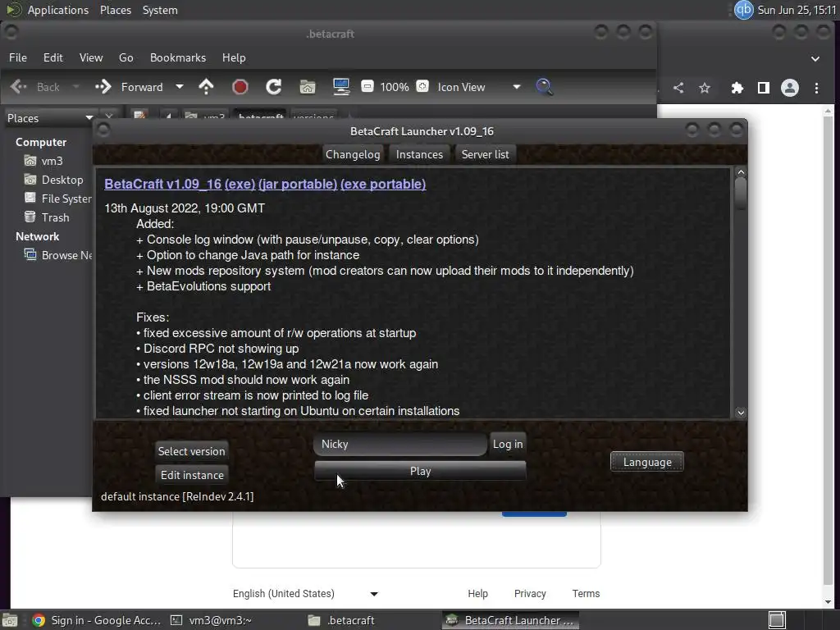Go up one folder with Up arrow
840x630 pixels.
tap(206, 87)
